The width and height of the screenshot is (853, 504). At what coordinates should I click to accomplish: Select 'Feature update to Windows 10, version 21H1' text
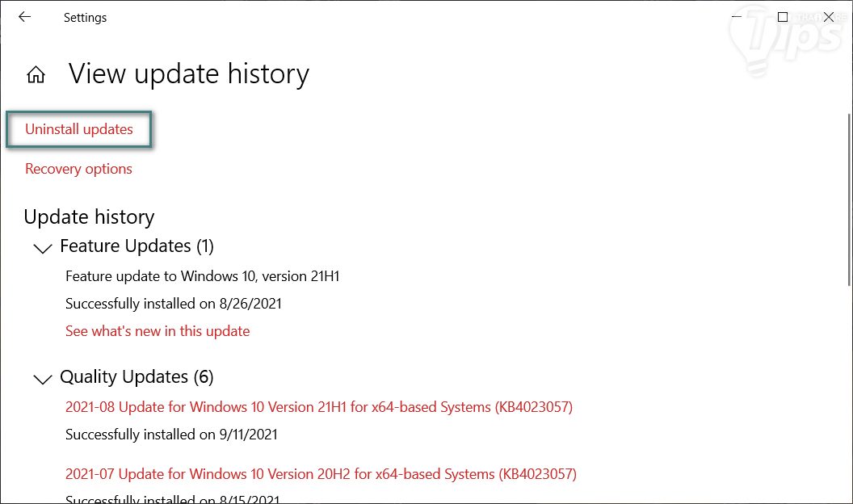click(x=202, y=276)
